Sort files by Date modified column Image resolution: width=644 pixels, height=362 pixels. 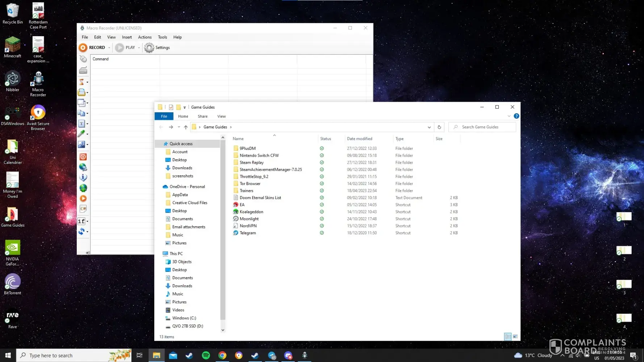pos(359,139)
